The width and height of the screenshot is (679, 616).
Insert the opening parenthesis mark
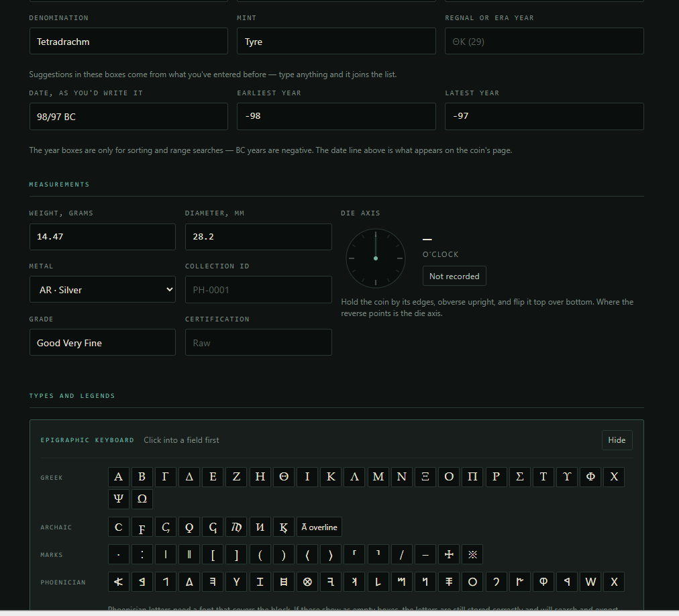point(260,554)
